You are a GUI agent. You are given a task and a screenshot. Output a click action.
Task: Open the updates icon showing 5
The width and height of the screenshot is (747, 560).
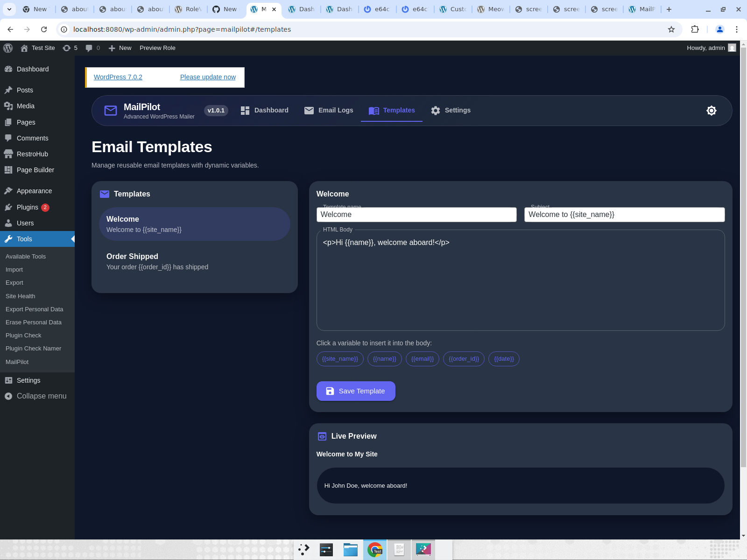70,48
